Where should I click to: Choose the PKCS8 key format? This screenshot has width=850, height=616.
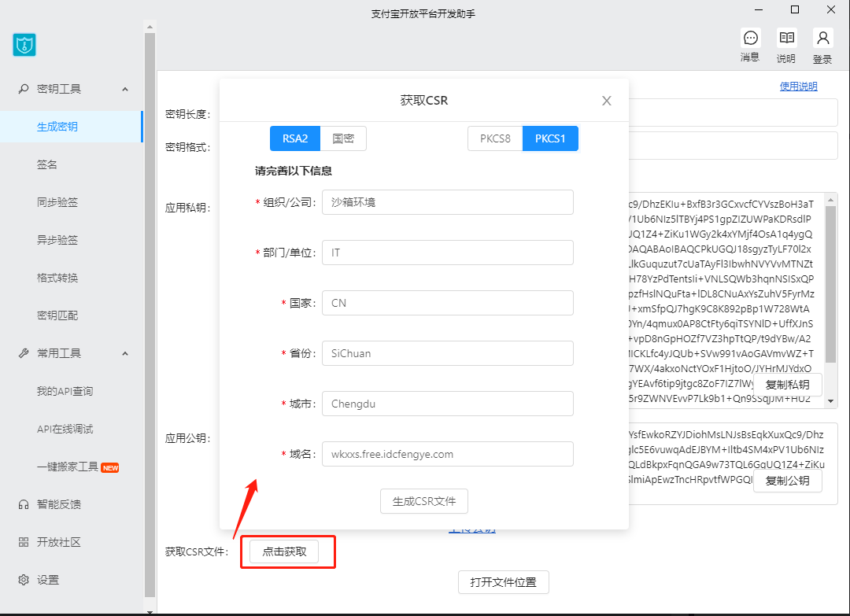[495, 138]
